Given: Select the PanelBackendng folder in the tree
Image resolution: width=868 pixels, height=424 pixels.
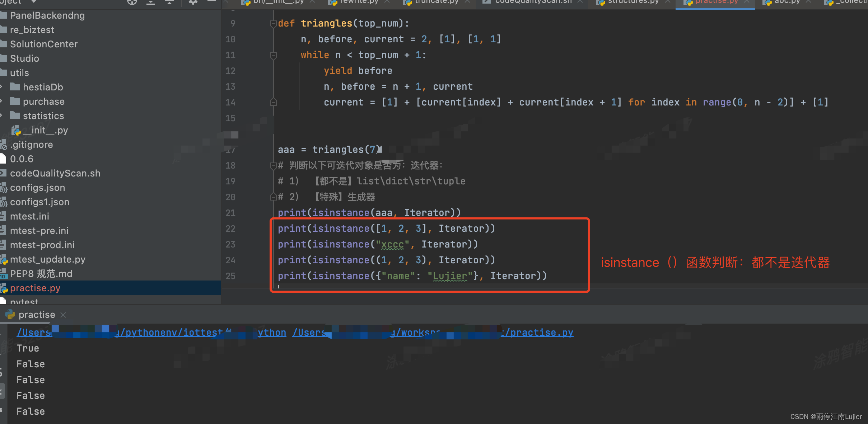Looking at the screenshot, I should click(47, 15).
